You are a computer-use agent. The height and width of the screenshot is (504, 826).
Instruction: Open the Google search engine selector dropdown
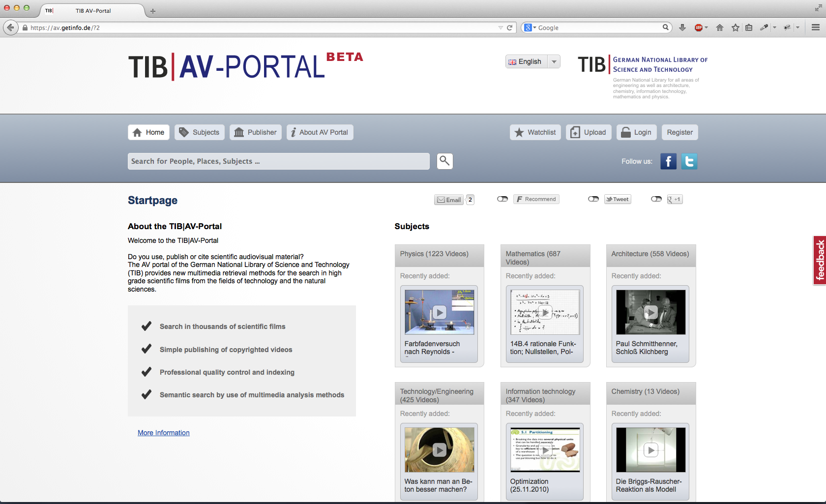pos(530,28)
